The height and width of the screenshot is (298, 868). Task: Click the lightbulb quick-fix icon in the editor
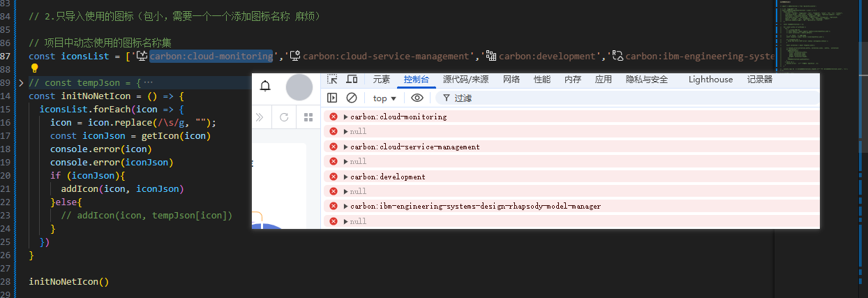[x=34, y=68]
